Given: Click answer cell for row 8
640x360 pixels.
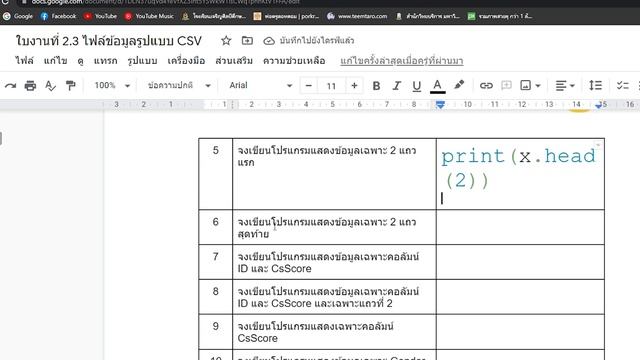Looking at the screenshot, I should (520, 297).
